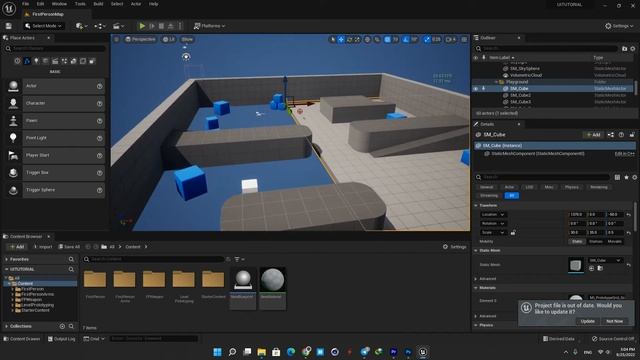
Task: Click the Static Mesh thumbnail preview
Action: tap(576, 265)
